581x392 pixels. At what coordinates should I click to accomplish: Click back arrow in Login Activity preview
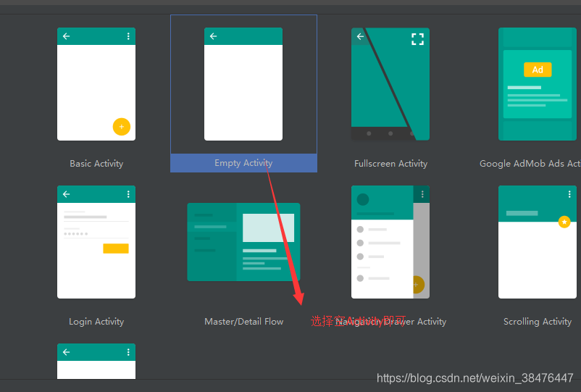(67, 194)
